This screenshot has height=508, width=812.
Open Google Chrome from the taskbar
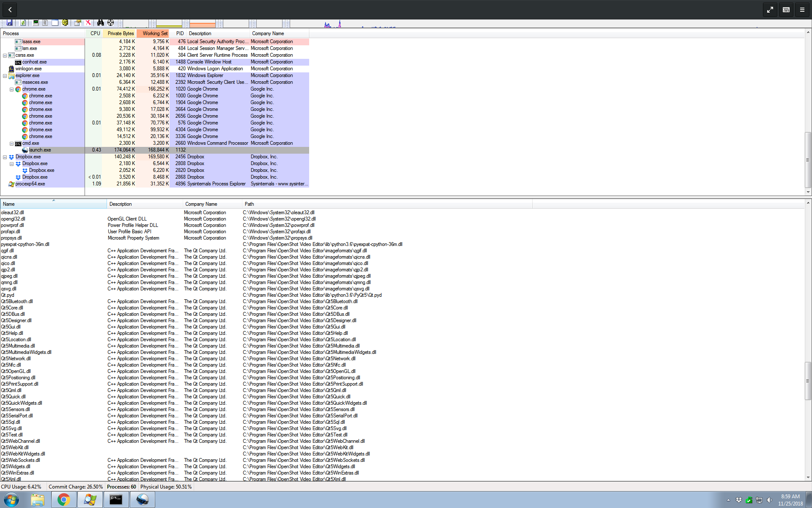pos(63,500)
